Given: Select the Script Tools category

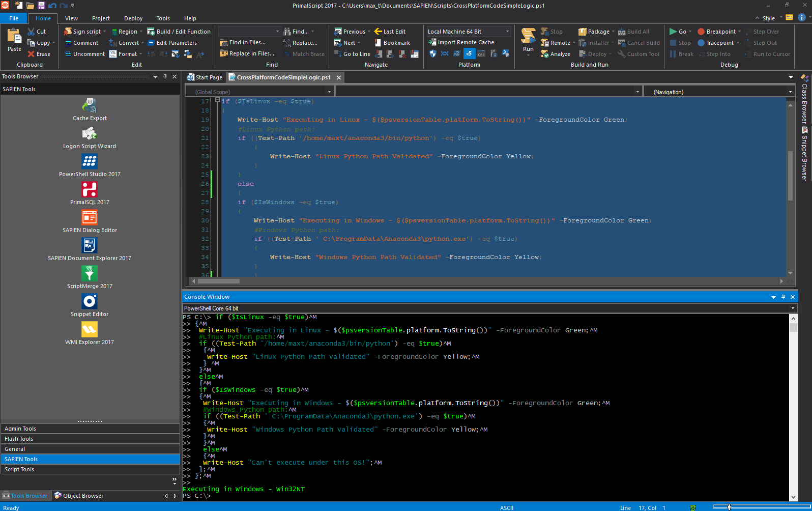Looking at the screenshot, I should (90, 469).
